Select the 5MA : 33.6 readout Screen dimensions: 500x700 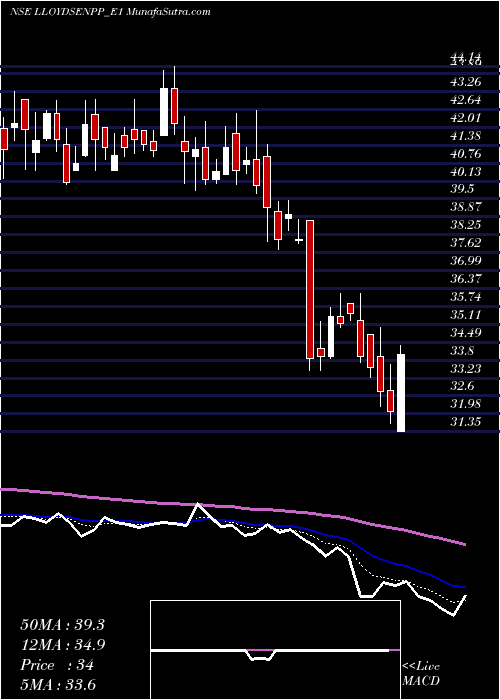[x=59, y=685]
